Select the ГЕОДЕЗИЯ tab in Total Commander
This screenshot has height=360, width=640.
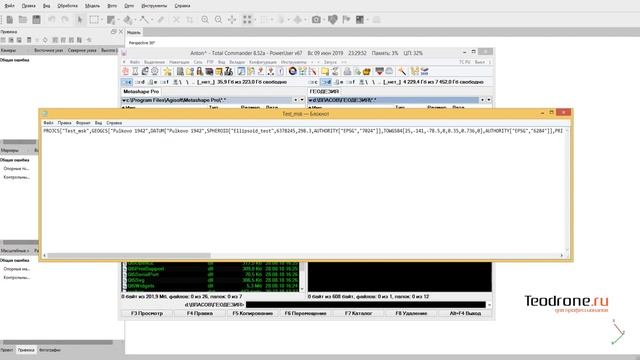[x=324, y=91]
